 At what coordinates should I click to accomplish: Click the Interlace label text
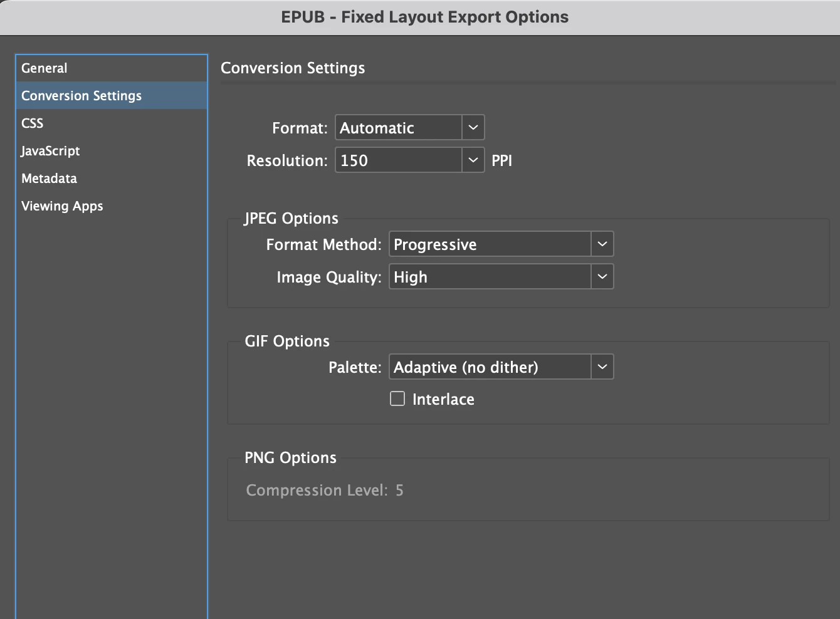coord(443,400)
